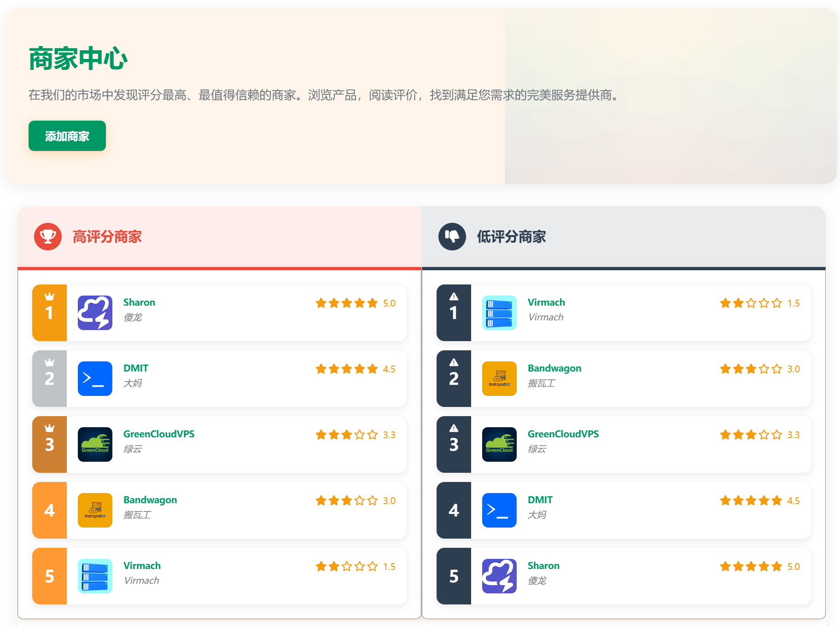Click DMIT's 4.5 star rating in high-rated list

coord(356,369)
